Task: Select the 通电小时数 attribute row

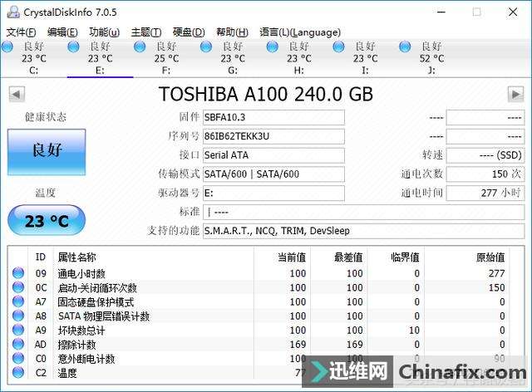Action: click(x=259, y=273)
